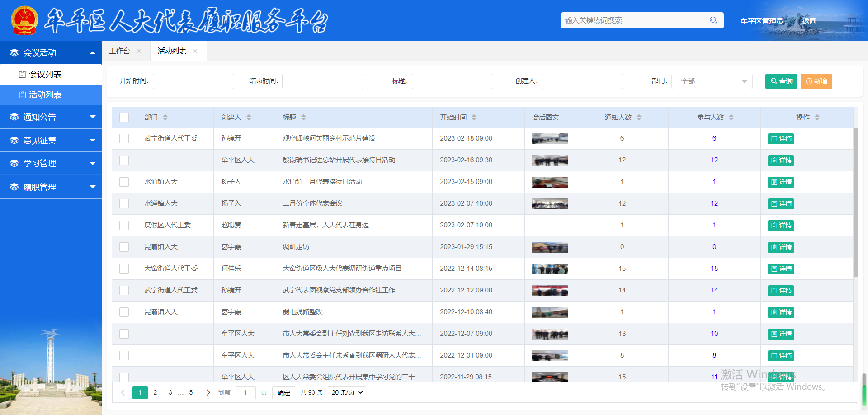Click the orange 新增 button

[816, 81]
